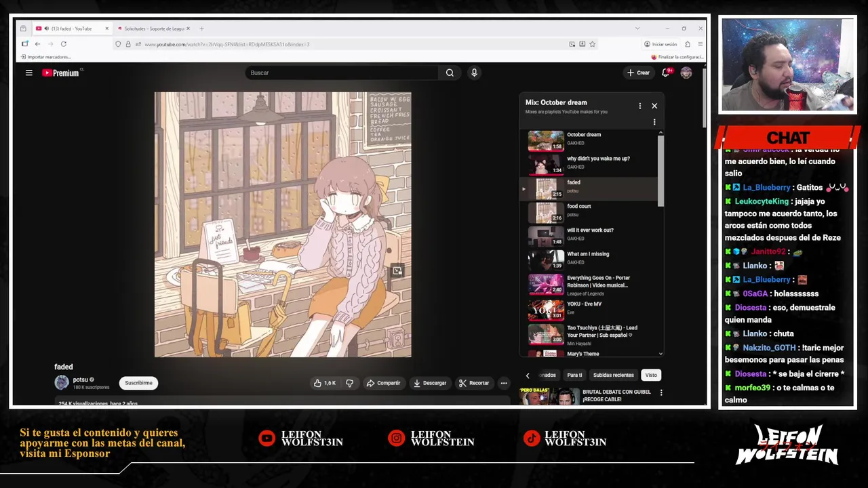Screen dimensions: 868x488
Task: Go back with browser back arrow
Action: pos(37,44)
